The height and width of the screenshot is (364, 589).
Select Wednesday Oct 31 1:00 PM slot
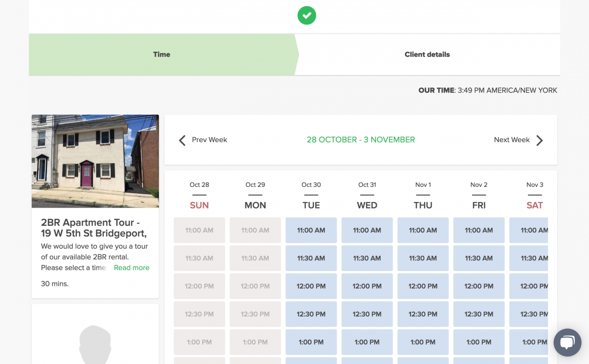tap(367, 342)
